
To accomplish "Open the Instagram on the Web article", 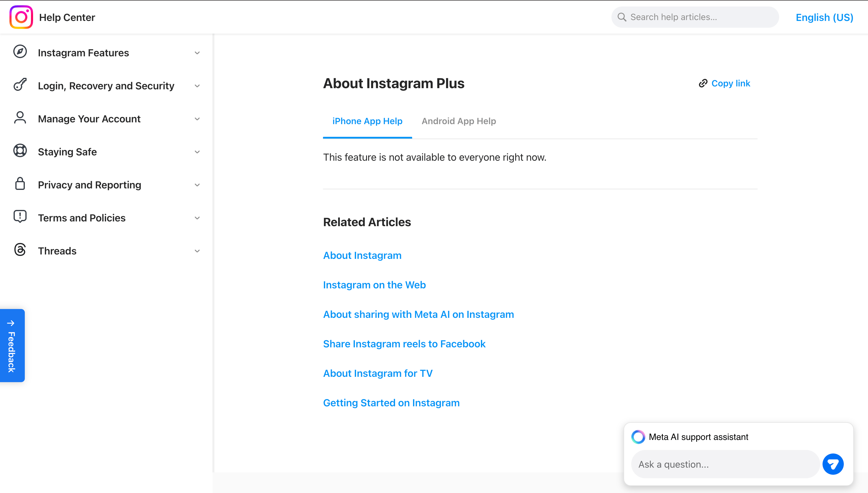I will 374,285.
